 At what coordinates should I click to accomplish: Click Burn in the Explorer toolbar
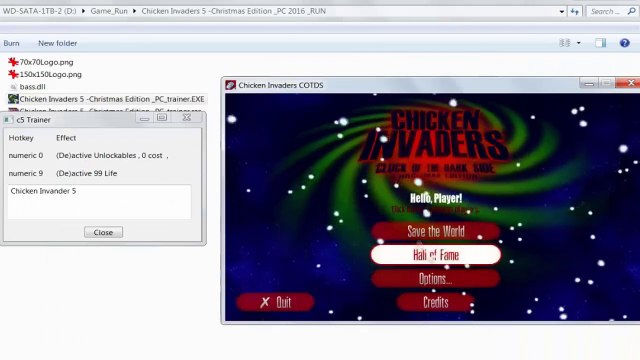point(11,43)
